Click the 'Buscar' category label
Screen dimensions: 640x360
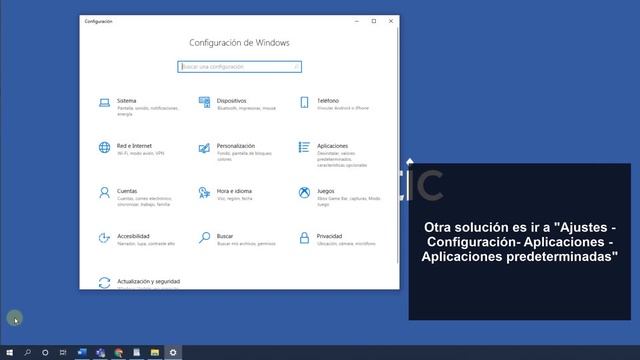[225, 236]
